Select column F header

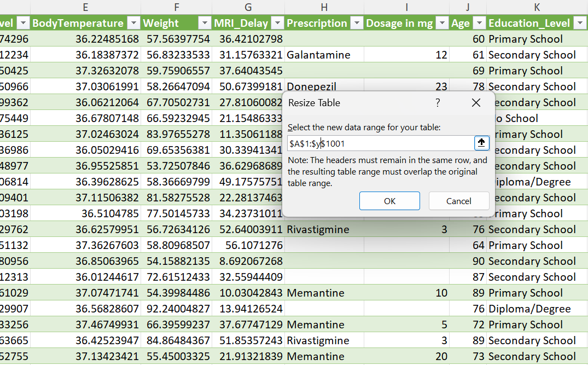(176, 8)
